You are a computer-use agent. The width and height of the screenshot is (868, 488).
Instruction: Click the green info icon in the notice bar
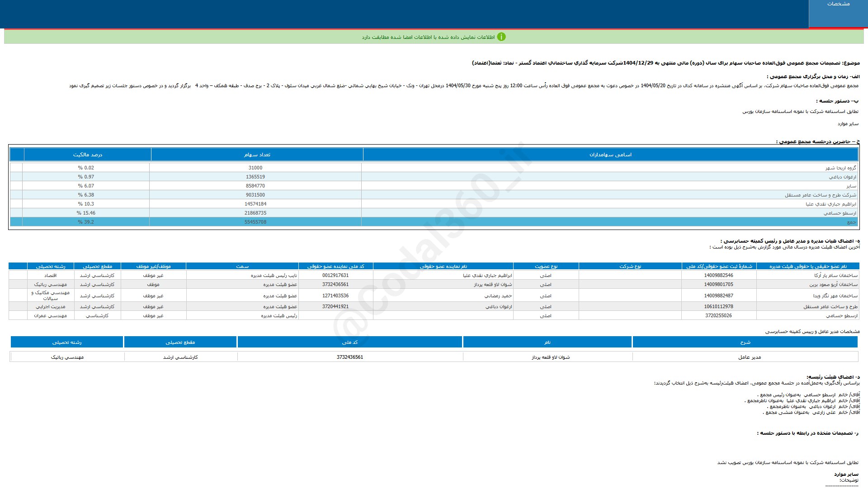point(501,37)
